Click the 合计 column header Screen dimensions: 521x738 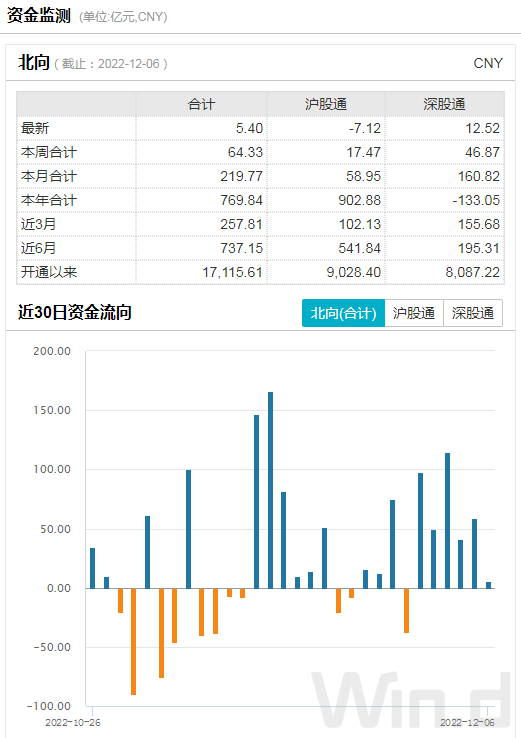tap(201, 104)
